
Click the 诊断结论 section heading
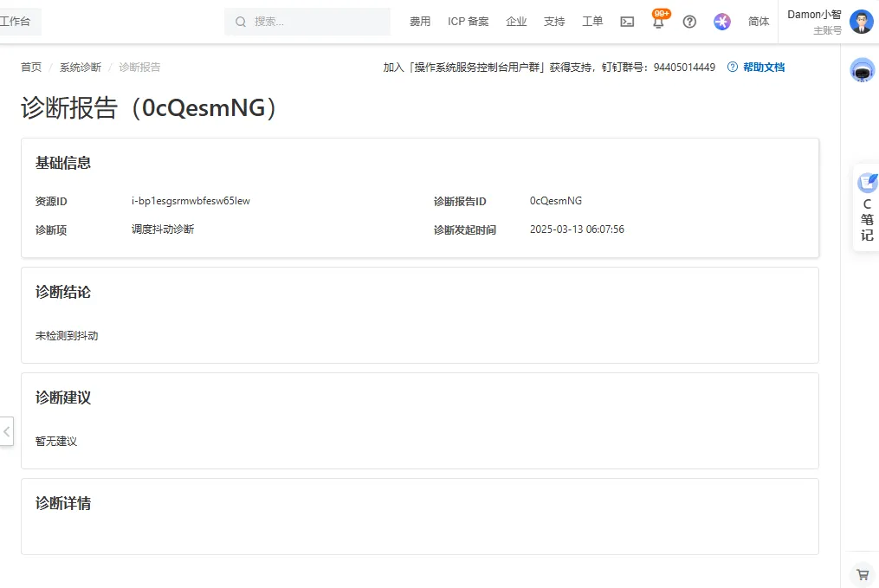(x=62, y=292)
